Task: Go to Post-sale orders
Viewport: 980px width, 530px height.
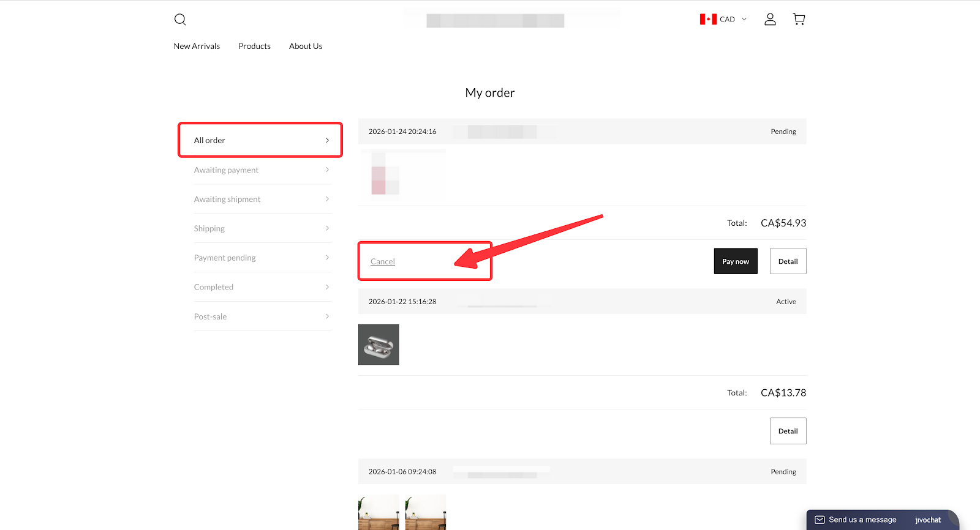Action: tap(210, 316)
